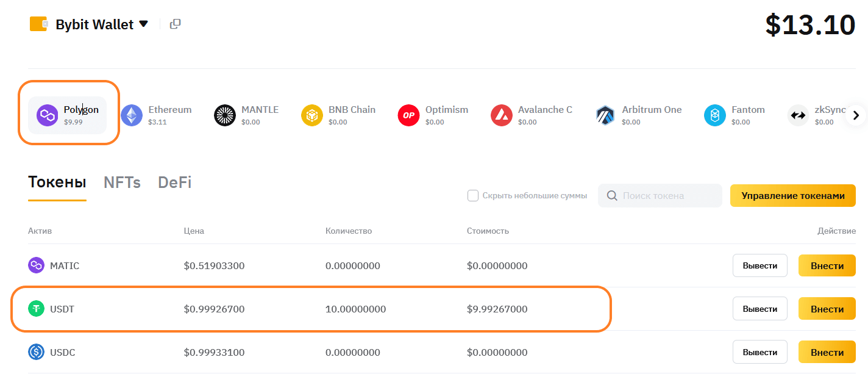Click the USDC token name
This screenshot has width=868, height=382.
point(63,353)
